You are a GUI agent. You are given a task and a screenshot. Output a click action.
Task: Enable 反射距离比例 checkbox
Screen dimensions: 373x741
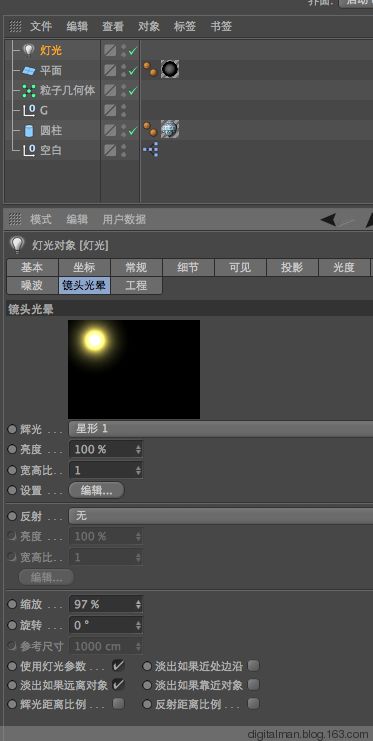253,704
